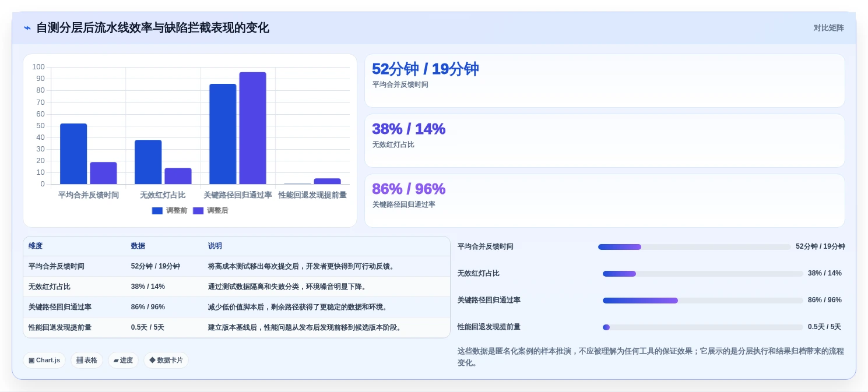Select table row cell 平均合并反馈时间
This screenshot has width=868, height=392.
pos(57,266)
